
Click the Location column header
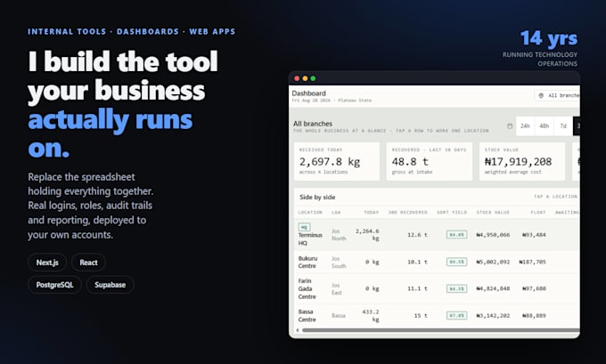point(310,213)
